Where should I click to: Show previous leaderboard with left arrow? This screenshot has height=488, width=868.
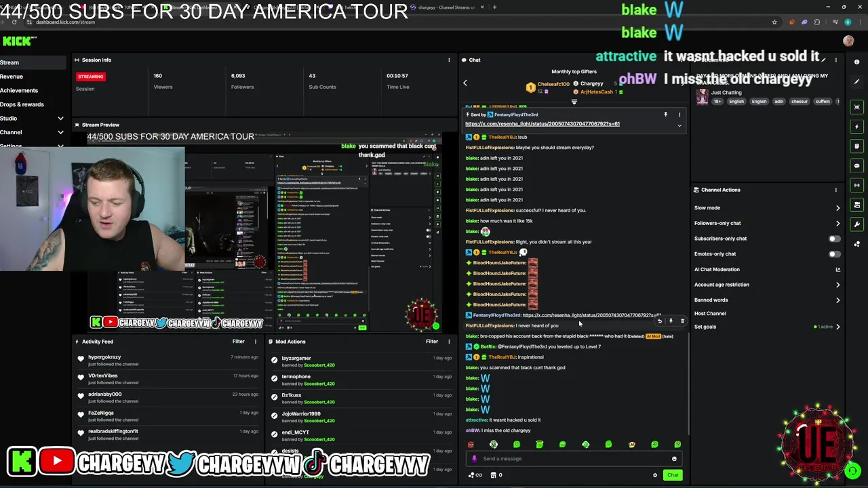(465, 83)
